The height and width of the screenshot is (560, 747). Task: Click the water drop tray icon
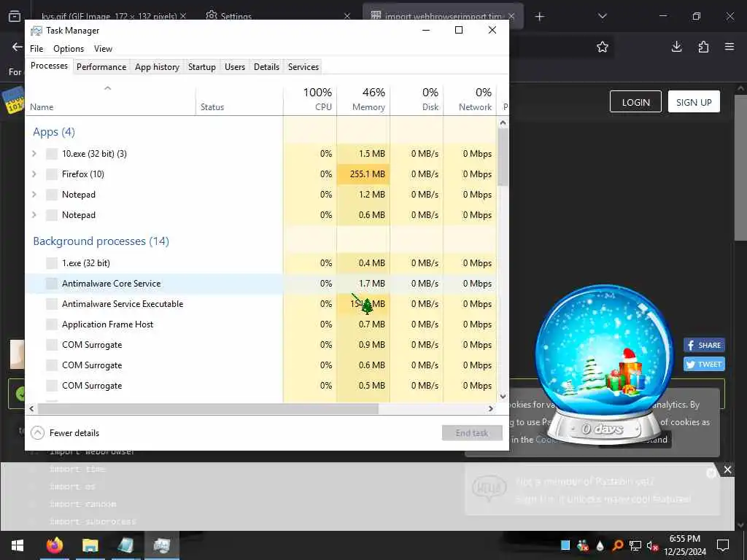[600, 545]
